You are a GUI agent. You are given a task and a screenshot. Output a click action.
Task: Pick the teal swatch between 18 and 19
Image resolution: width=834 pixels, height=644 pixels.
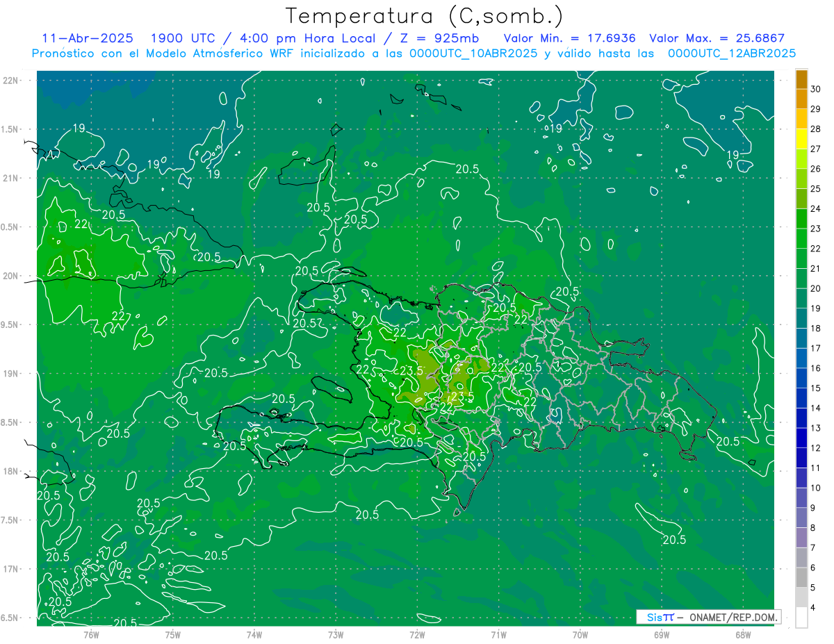click(802, 318)
